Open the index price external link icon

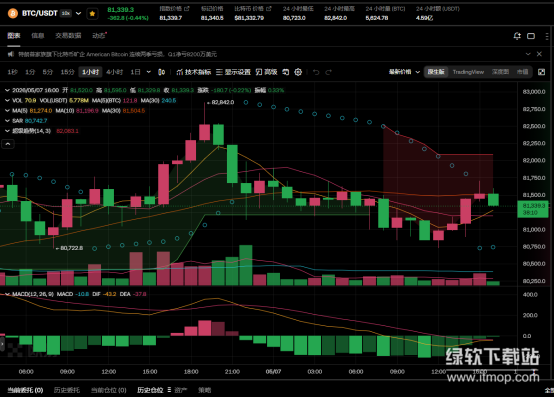(187, 8)
